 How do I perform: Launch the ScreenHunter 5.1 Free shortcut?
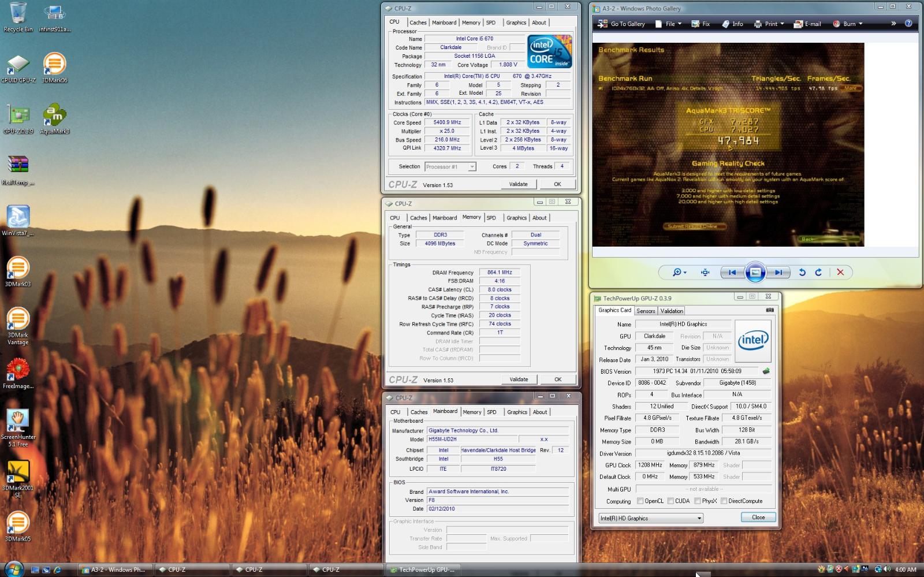(x=18, y=428)
